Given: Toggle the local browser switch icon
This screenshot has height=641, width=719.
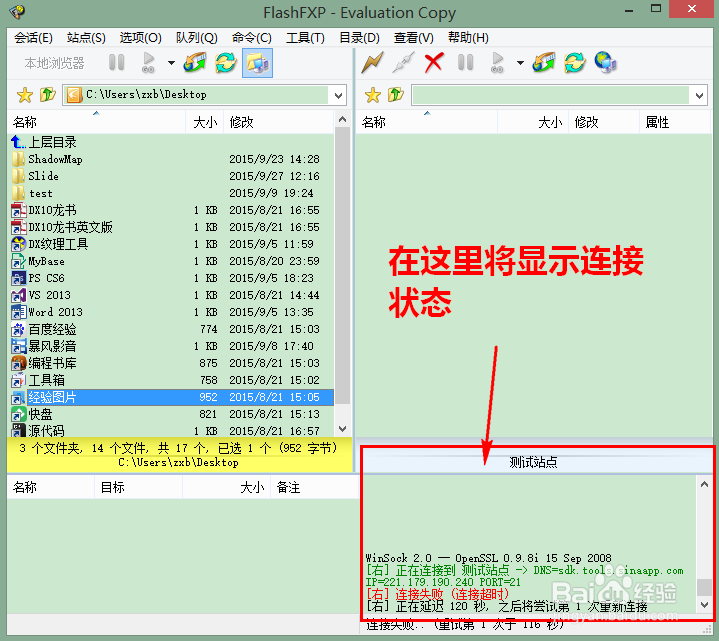Looking at the screenshot, I should pos(257,63).
